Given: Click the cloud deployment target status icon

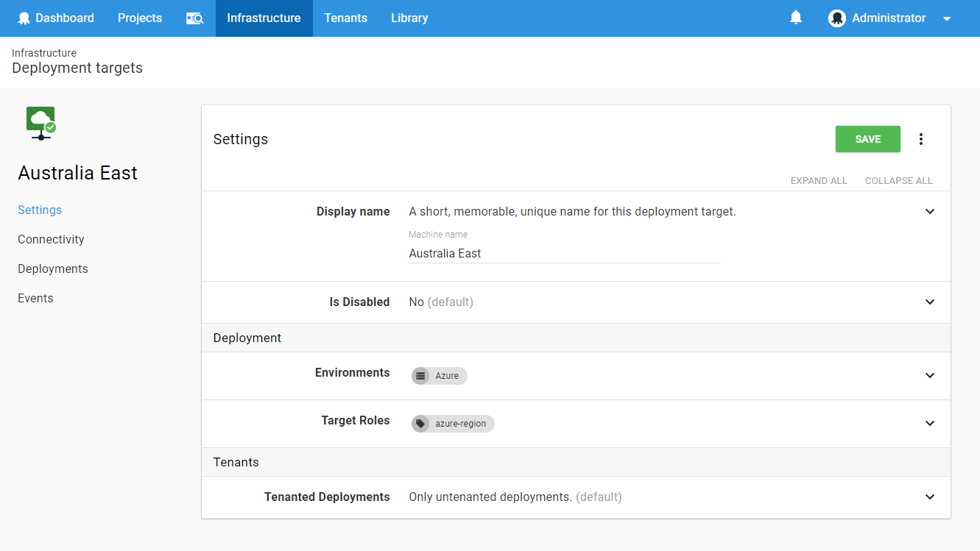Looking at the screenshot, I should (41, 122).
